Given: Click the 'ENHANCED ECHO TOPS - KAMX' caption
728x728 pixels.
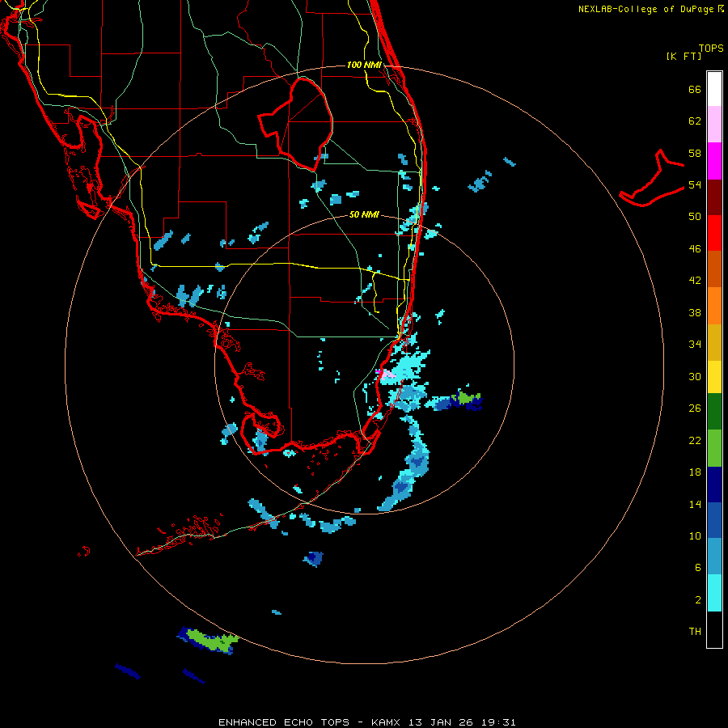Looking at the screenshot, I should coord(310,722).
